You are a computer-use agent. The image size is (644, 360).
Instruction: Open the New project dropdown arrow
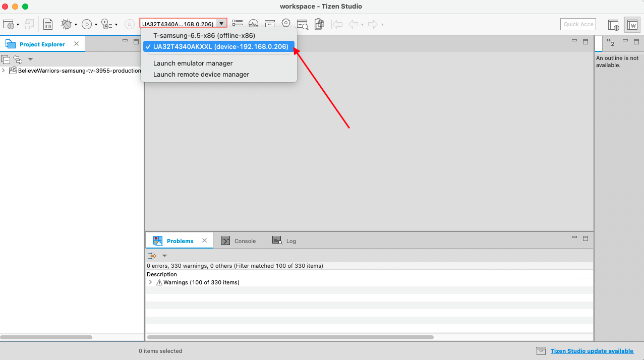pos(18,24)
